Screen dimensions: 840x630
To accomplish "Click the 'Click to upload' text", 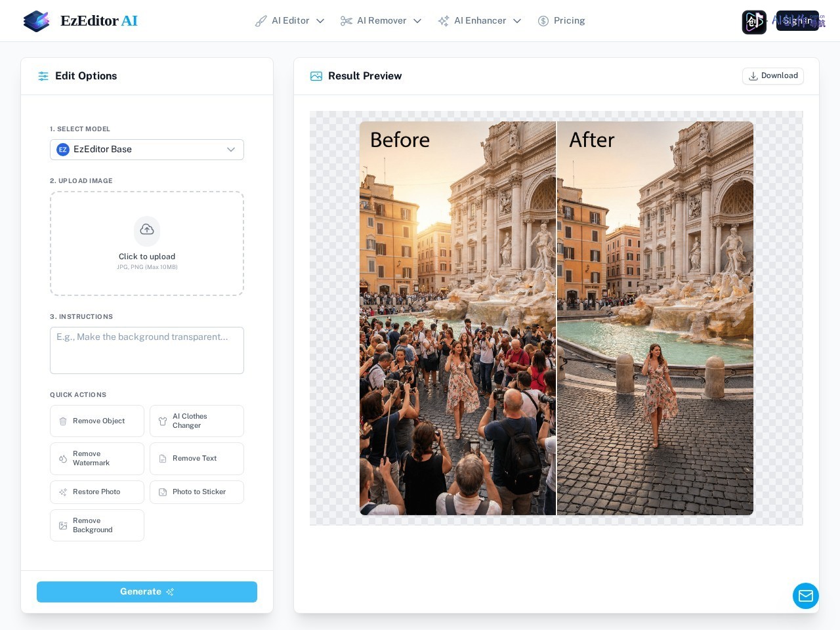I will click(147, 257).
